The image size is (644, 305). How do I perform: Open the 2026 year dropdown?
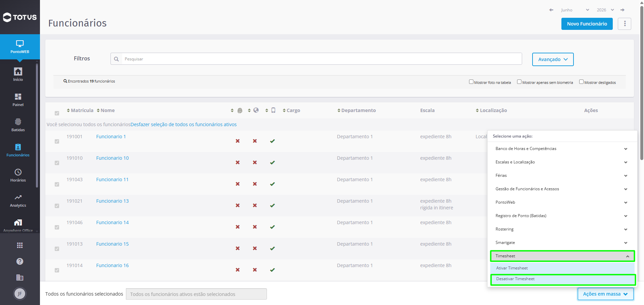click(x=605, y=10)
